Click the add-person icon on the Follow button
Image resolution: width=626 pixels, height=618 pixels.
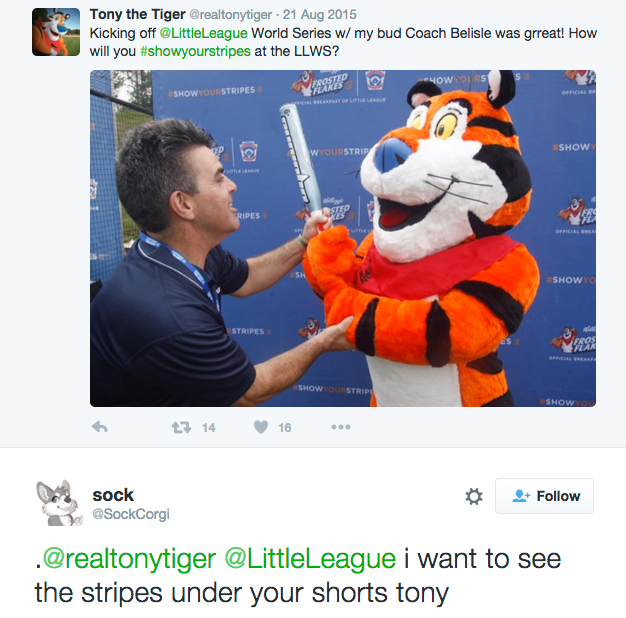tap(521, 496)
